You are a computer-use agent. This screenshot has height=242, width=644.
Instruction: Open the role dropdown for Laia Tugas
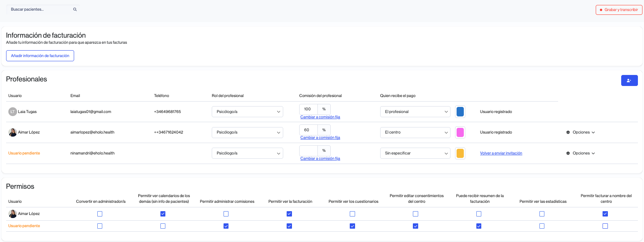click(247, 112)
